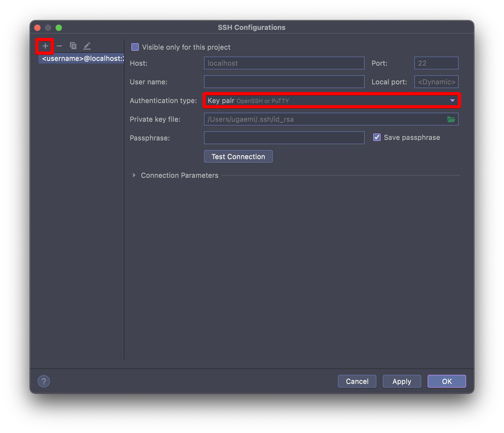504x433 pixels.
Task: Focus the Host input field
Action: (284, 63)
